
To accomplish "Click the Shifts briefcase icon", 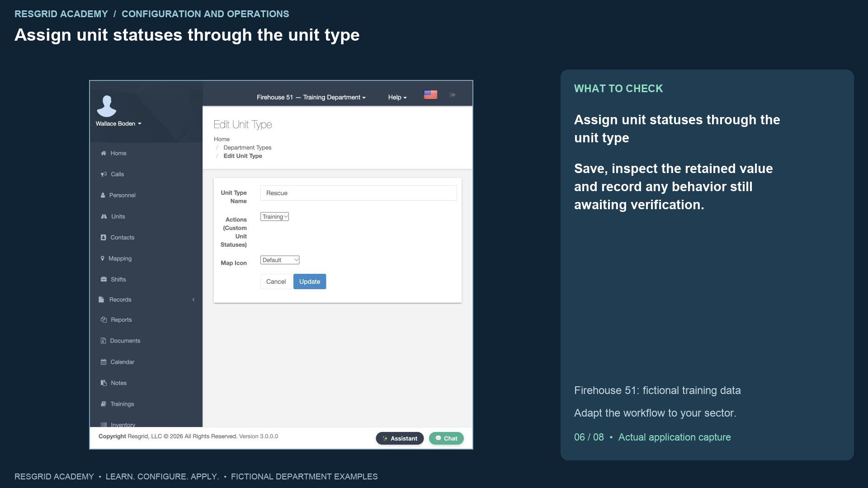I will 104,279.
